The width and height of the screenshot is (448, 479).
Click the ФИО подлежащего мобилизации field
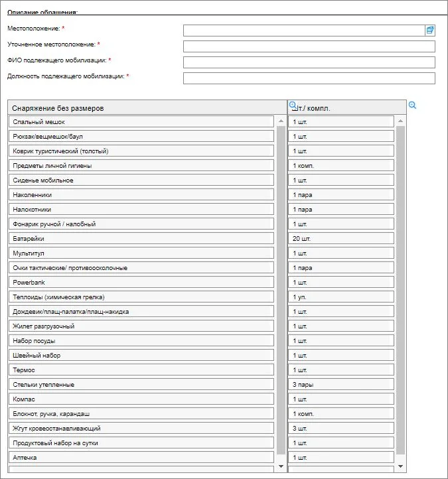(x=309, y=62)
